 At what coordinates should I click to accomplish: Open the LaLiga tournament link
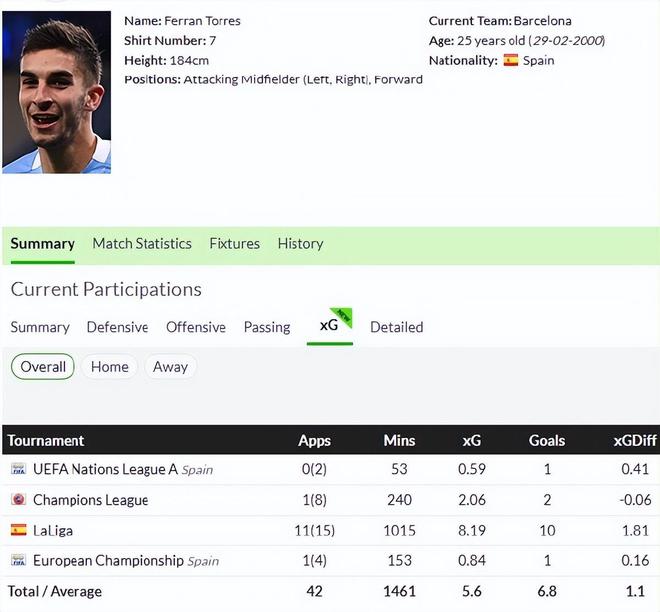[52, 530]
